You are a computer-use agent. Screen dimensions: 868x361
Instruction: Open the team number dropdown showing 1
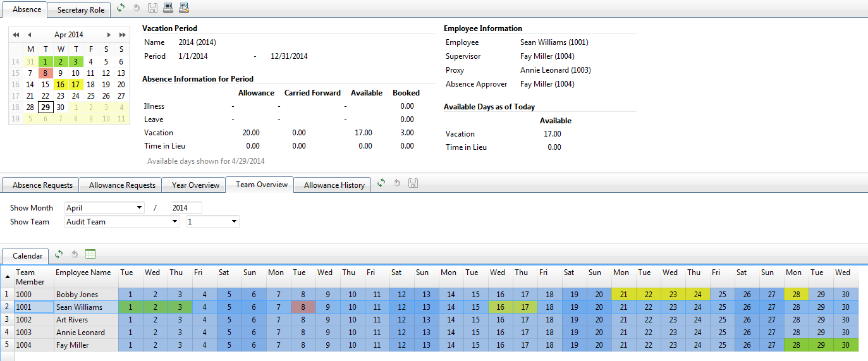coord(234,222)
